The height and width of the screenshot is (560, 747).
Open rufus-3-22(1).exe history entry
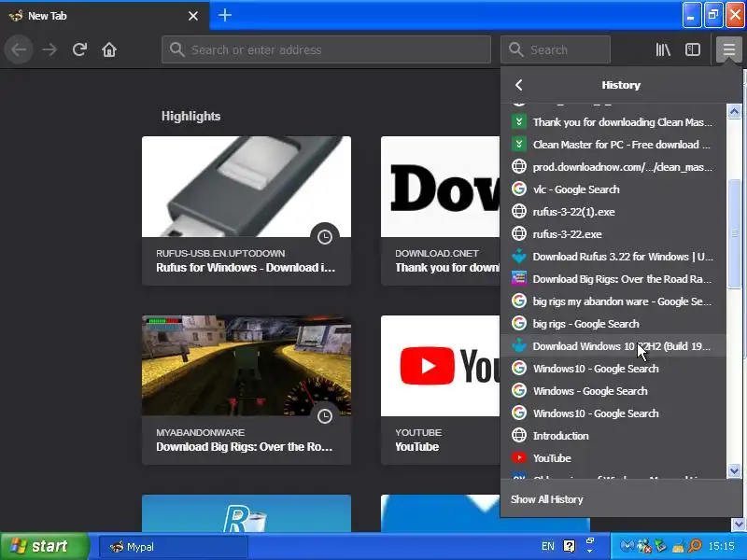(613, 212)
